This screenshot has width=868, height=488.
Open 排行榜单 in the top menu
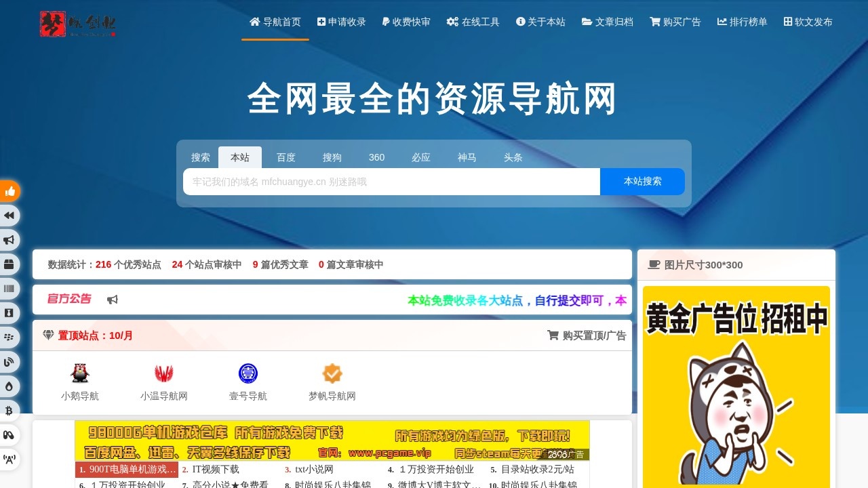click(743, 22)
